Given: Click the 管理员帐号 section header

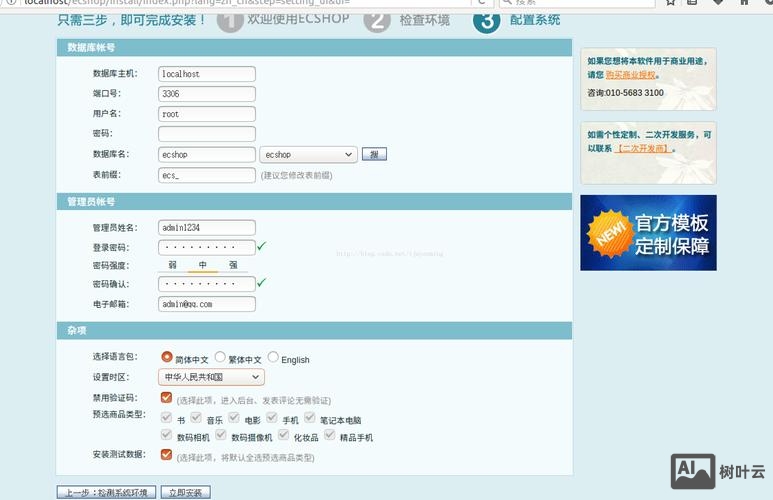Looking at the screenshot, I should point(314,202).
